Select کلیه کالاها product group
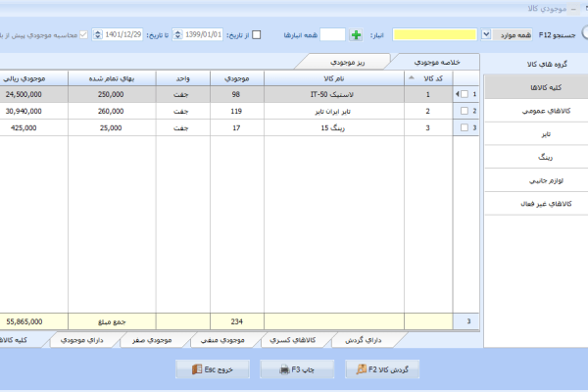This screenshot has height=392, width=588. pos(536,87)
